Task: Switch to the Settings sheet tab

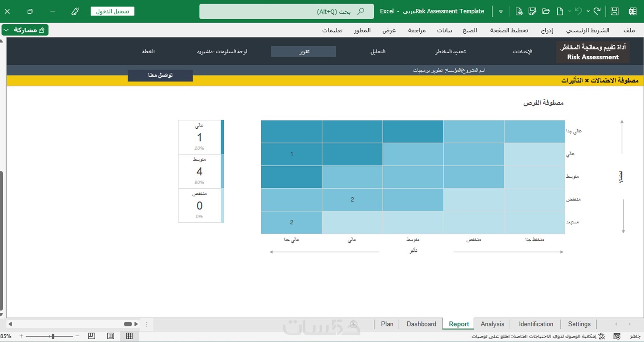Action: tap(579, 324)
